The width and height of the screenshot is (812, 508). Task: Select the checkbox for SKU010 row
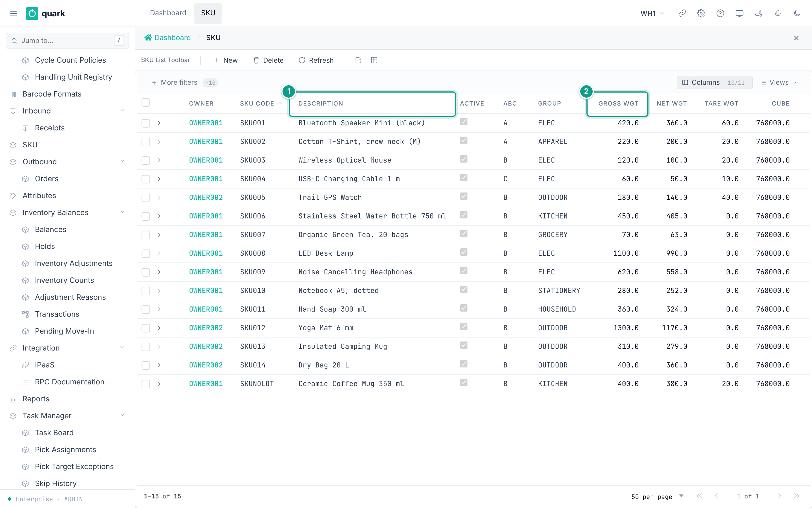point(145,291)
